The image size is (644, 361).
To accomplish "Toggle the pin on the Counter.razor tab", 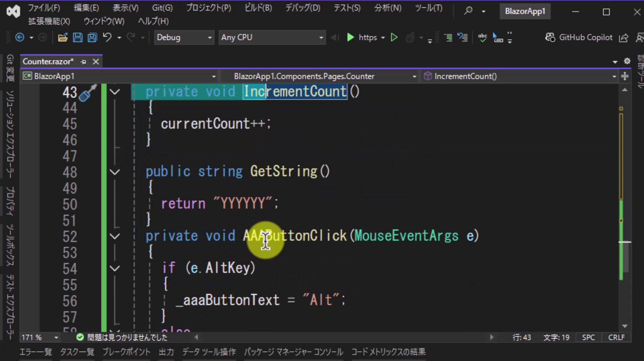I will click(84, 61).
